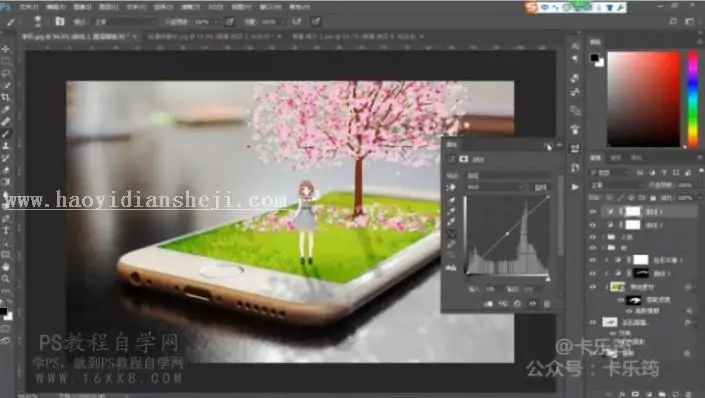Open the brush opacity dropdown arrow

point(217,22)
